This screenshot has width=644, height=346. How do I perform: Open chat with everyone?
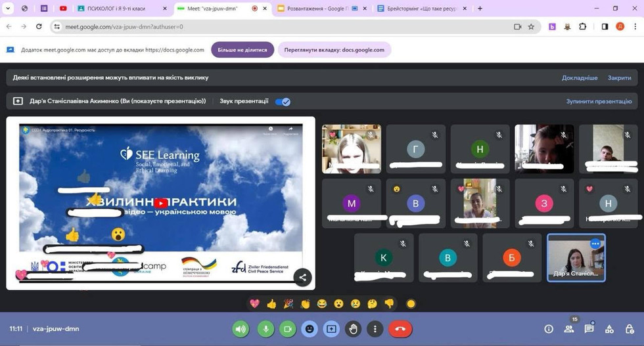tap(589, 329)
